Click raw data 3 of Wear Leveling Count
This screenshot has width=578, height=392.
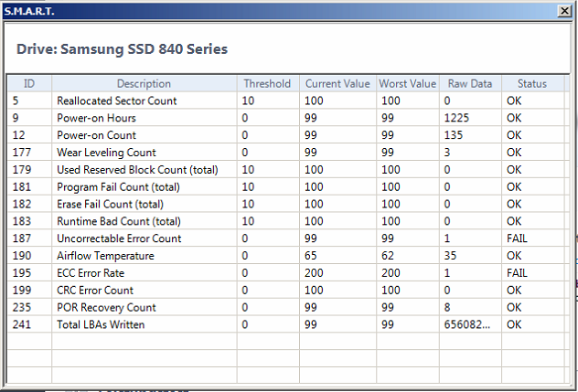point(447,153)
